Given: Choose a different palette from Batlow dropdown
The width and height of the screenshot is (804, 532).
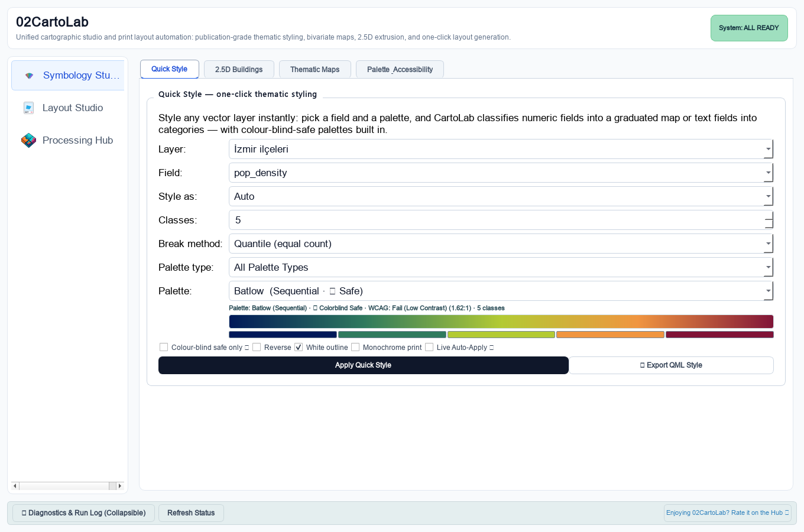Looking at the screenshot, I should (501, 291).
